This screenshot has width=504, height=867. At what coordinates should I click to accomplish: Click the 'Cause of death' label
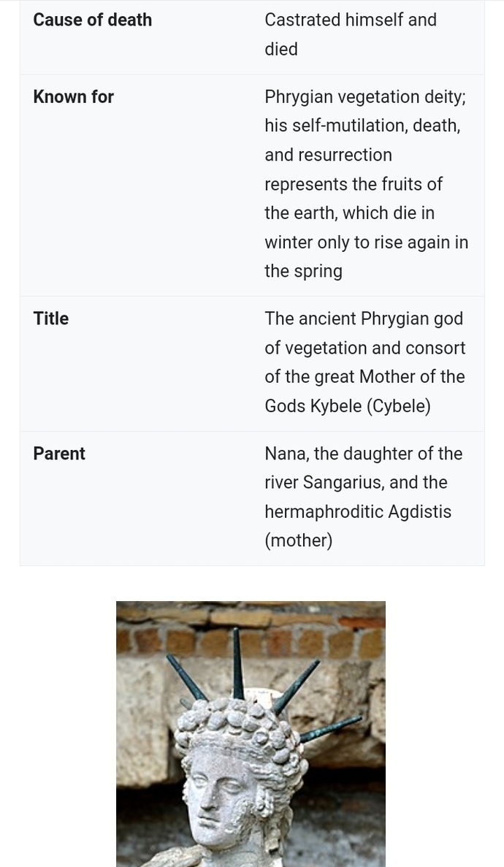(92, 20)
